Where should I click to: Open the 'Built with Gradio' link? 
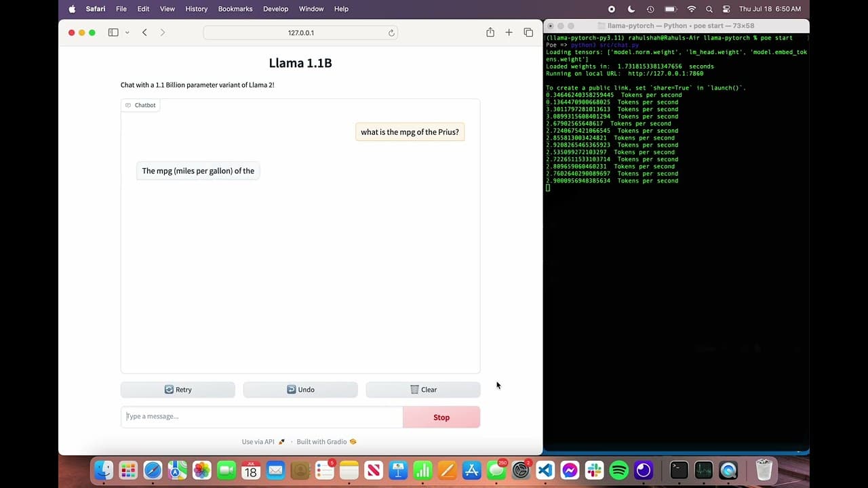326,442
